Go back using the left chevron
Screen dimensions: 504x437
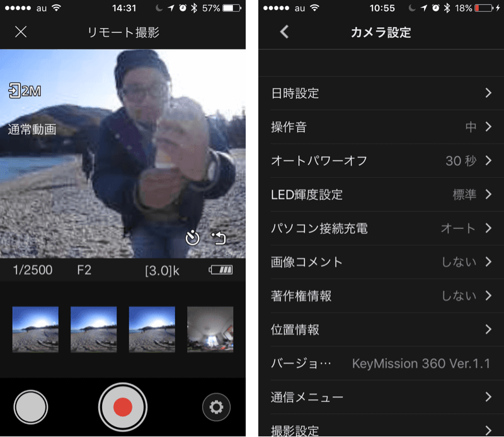click(x=284, y=32)
